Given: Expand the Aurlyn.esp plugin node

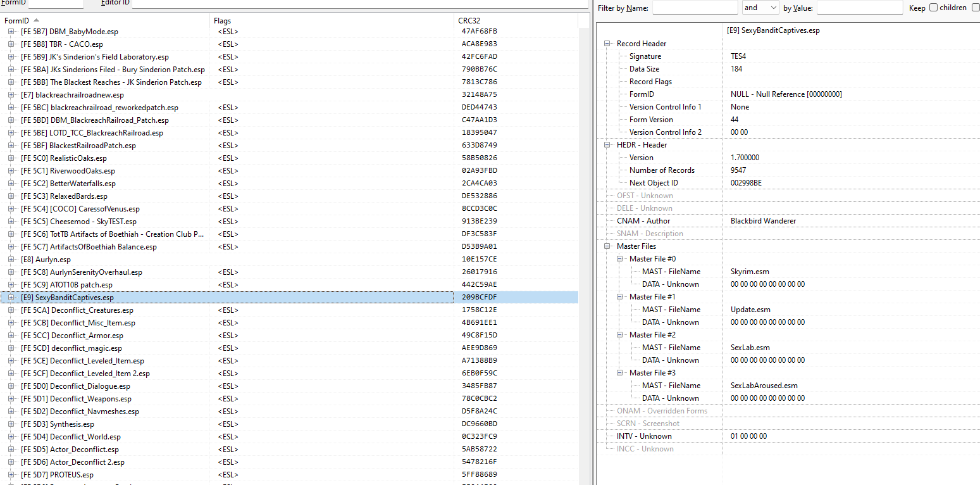Looking at the screenshot, I should tap(11, 260).
